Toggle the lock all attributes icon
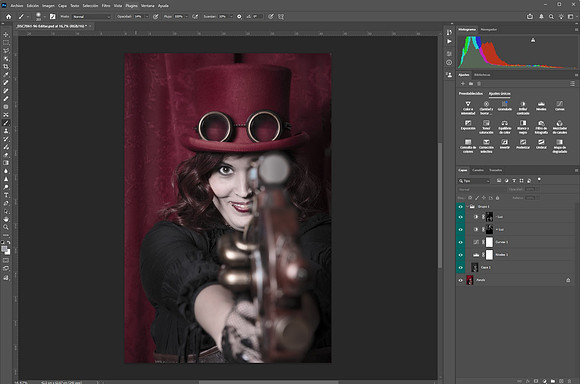The image size is (580, 384). point(498,198)
